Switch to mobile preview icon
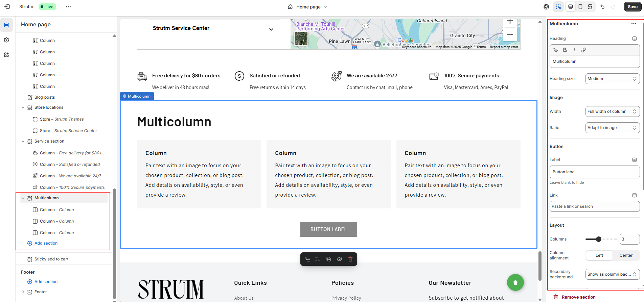644x302 pixels. (x=580, y=7)
